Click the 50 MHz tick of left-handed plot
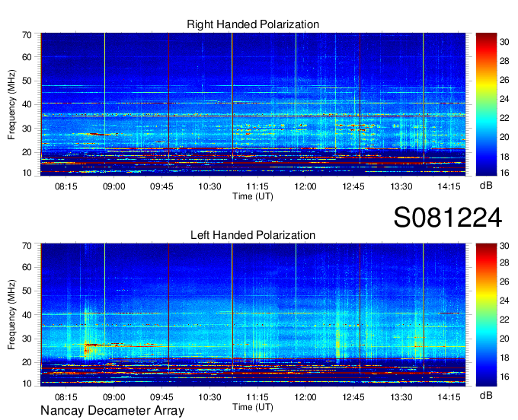Screen dimensions: 518x420 (27, 291)
